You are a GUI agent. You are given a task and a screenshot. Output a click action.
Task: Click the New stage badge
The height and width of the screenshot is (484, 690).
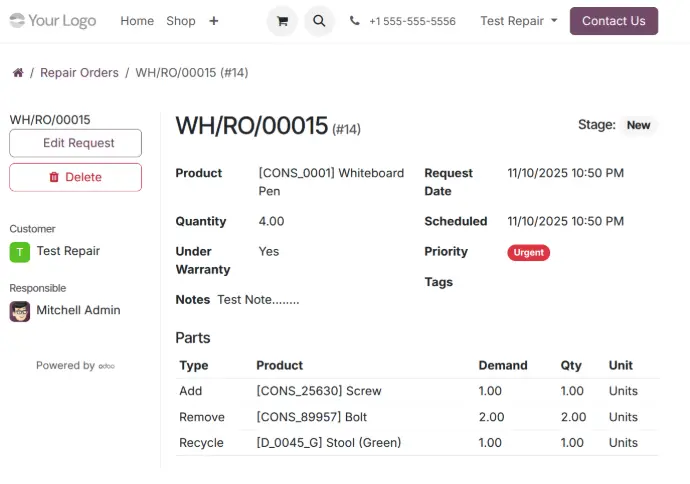pos(638,125)
